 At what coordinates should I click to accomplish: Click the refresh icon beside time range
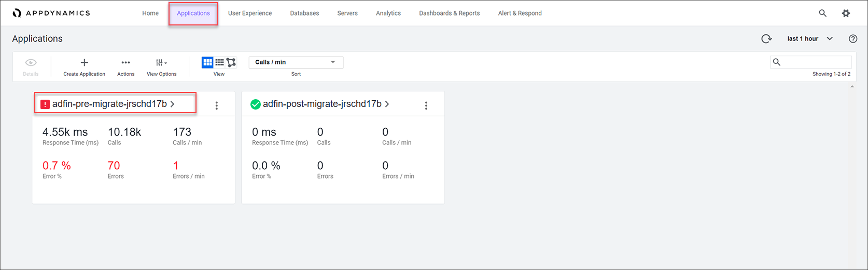tap(766, 38)
